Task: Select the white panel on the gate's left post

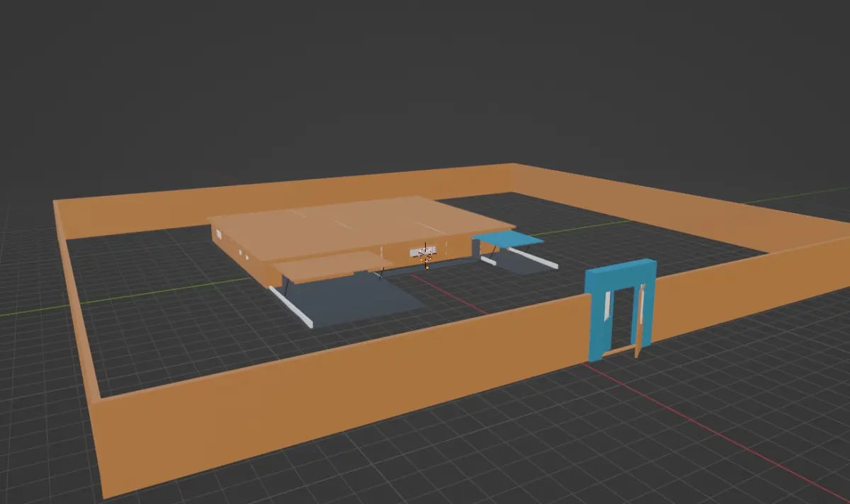Action: pos(607,305)
